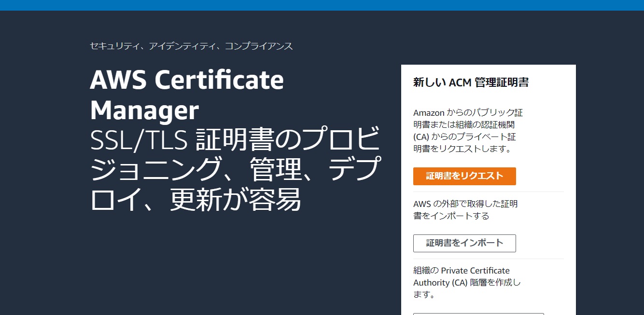Viewport: 644px width, 315px height.
Task: Click the divider line below 証明書をインポート button
Action: point(489,259)
